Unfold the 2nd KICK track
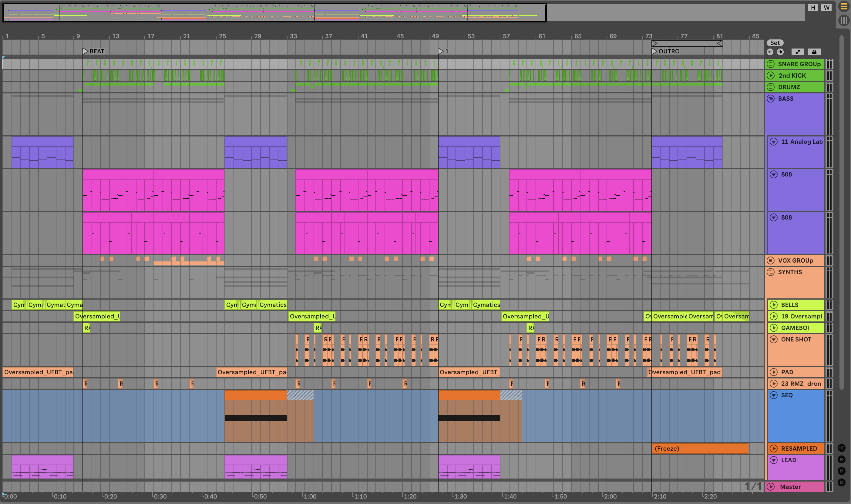 coord(771,76)
